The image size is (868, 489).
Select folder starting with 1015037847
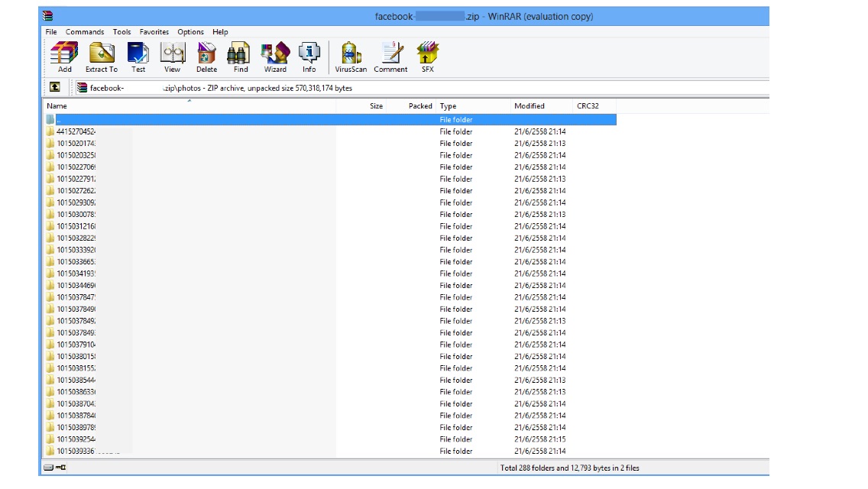(331, 296)
